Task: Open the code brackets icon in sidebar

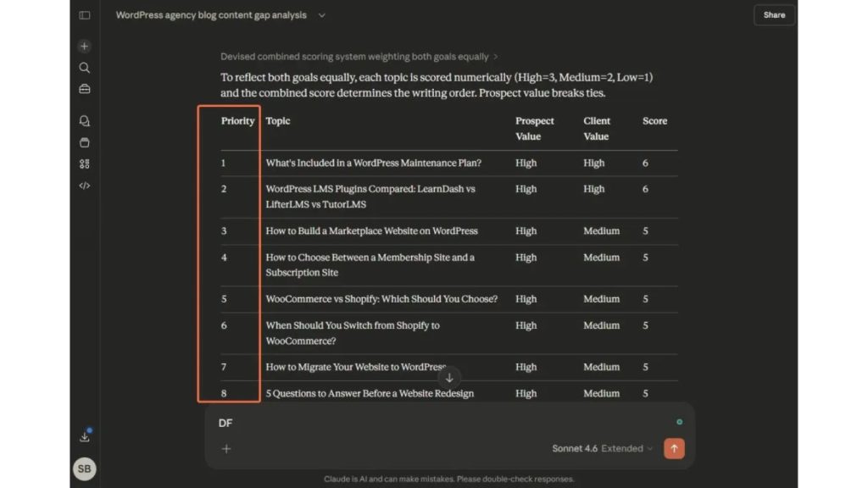Action: pyautogui.click(x=84, y=186)
